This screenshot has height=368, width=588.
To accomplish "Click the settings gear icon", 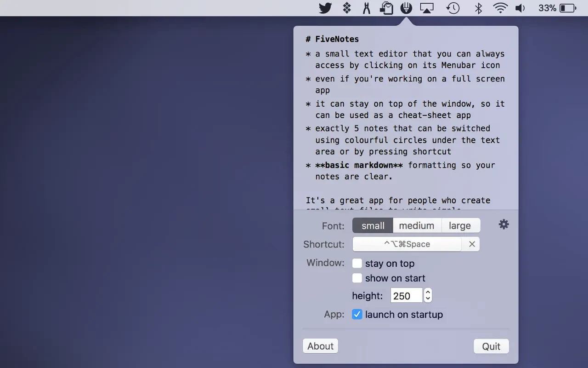I will click(x=504, y=224).
